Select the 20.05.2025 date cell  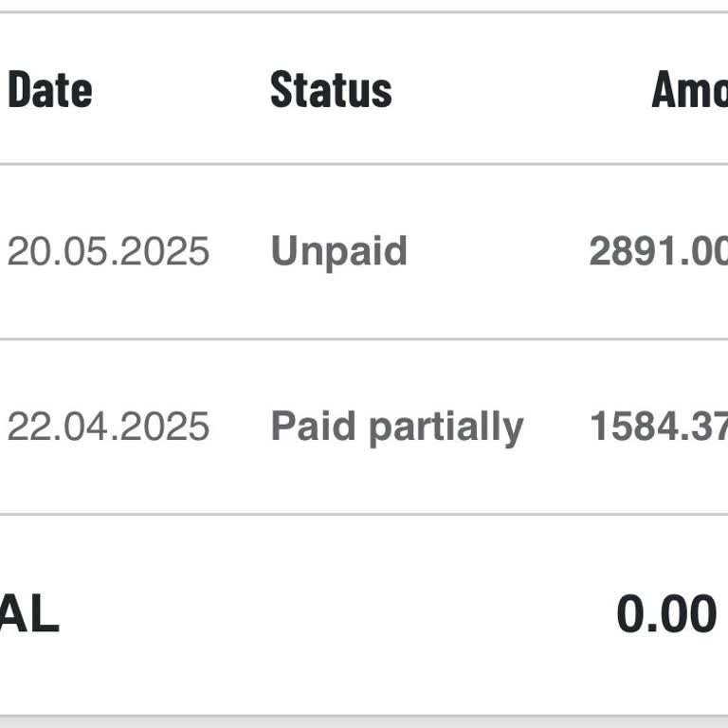pyautogui.click(x=108, y=252)
